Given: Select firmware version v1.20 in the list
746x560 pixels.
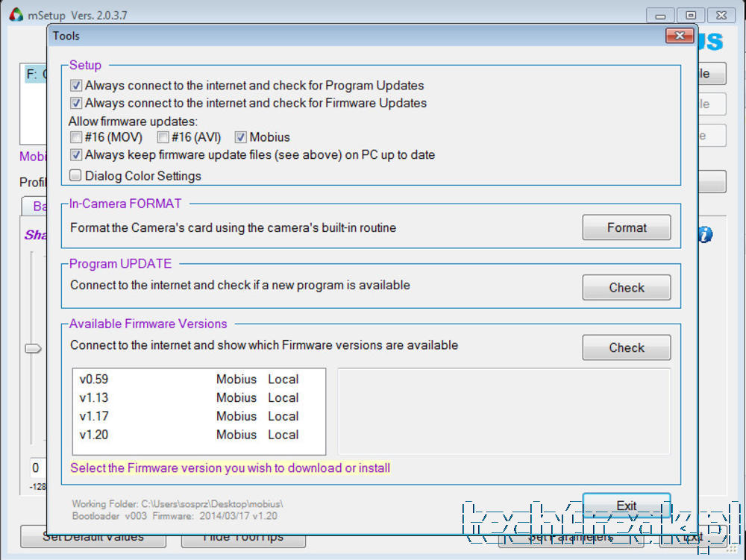Looking at the screenshot, I should (x=199, y=435).
